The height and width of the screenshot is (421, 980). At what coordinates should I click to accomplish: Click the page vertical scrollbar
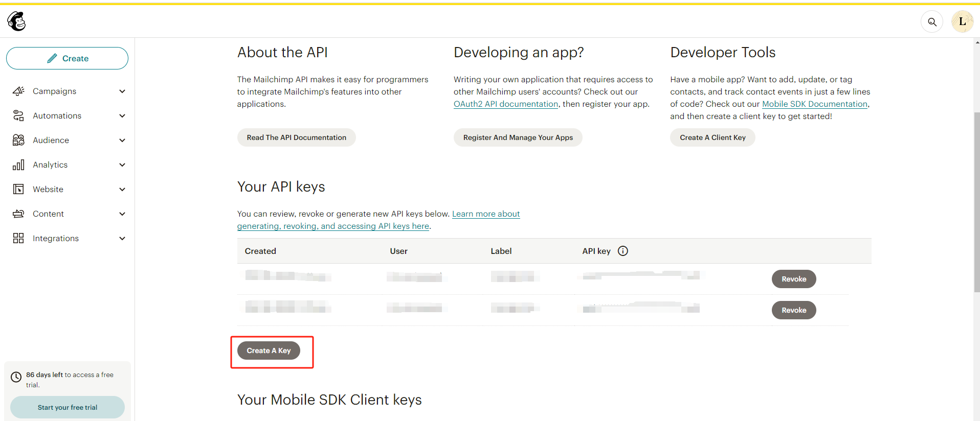976,202
